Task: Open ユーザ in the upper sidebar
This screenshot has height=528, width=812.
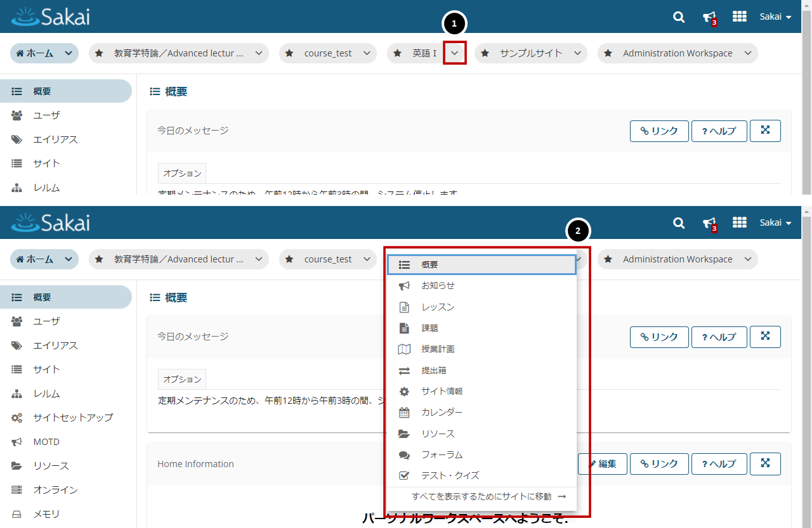Action: coord(66,115)
